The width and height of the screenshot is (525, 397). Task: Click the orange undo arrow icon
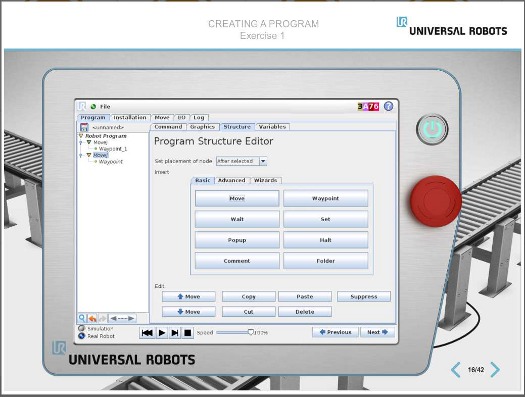click(x=92, y=318)
